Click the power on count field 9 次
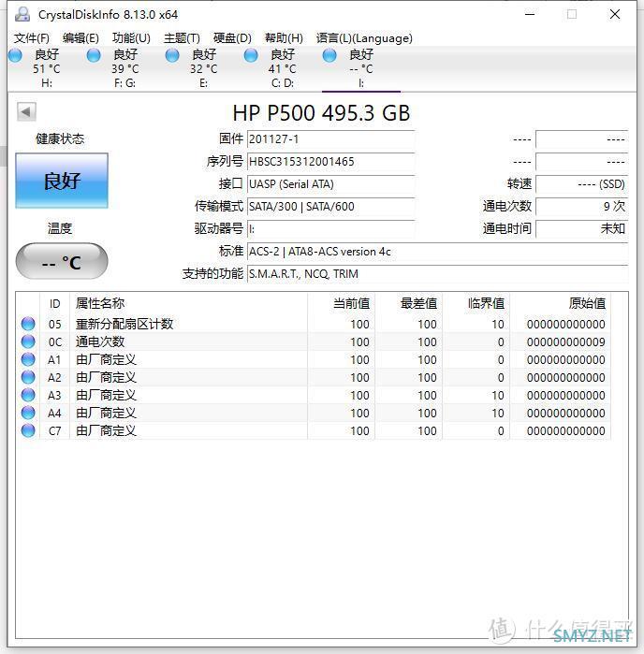The width and height of the screenshot is (644, 654). click(581, 207)
